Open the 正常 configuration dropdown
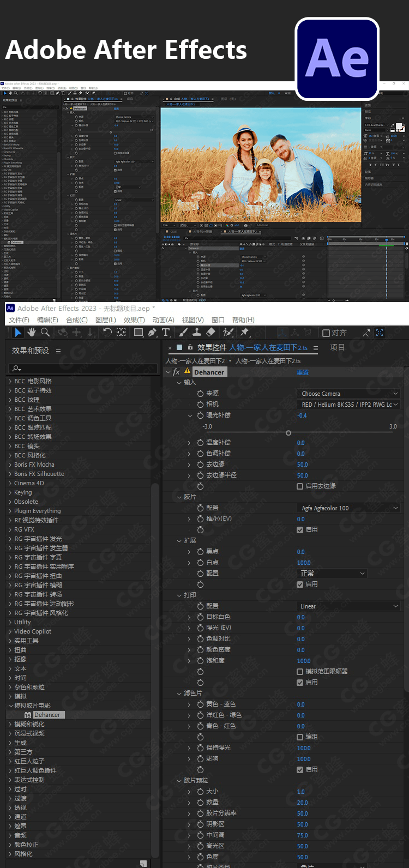 [332, 574]
